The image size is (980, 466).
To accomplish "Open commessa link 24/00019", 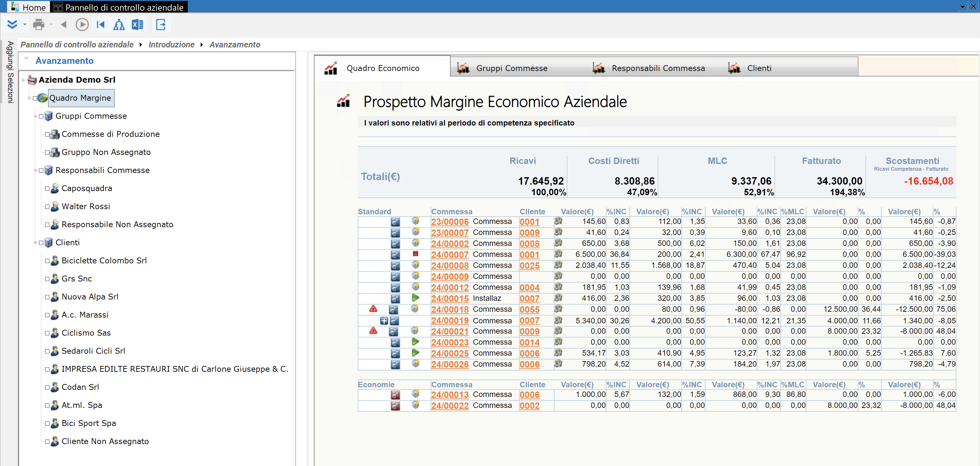I will pos(450,321).
